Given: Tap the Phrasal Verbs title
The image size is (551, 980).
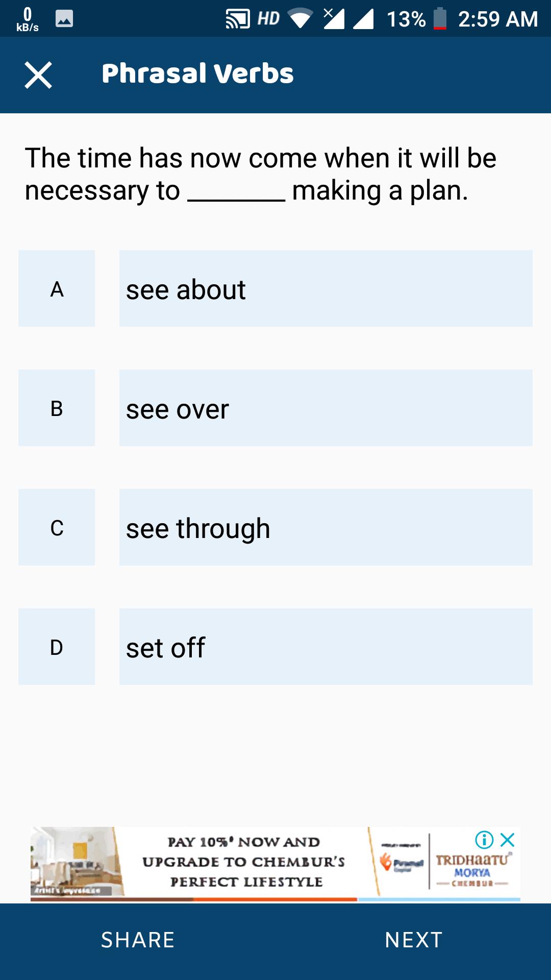Looking at the screenshot, I should (x=197, y=73).
